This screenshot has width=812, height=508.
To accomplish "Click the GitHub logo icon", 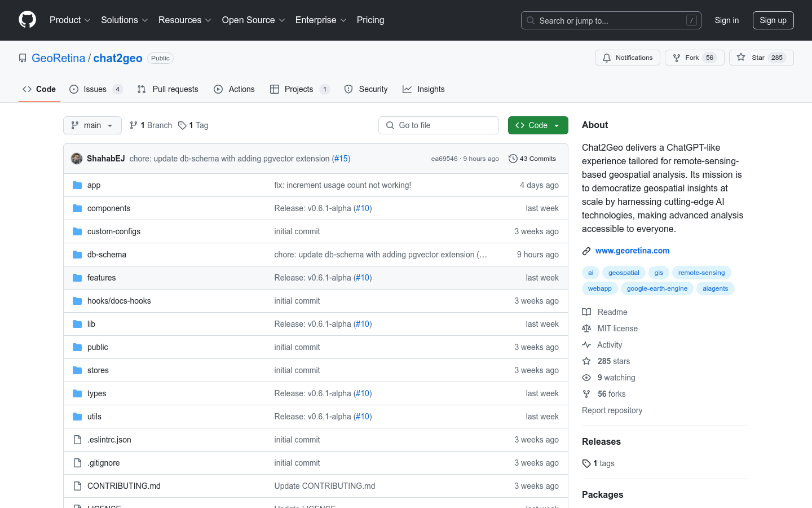I will tap(27, 20).
